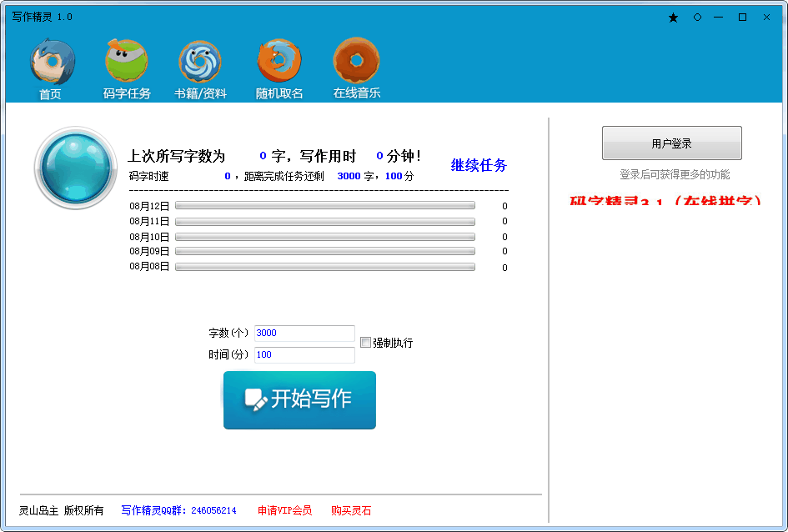Click the 继续任务 link
The width and height of the screenshot is (788, 532).
479,165
